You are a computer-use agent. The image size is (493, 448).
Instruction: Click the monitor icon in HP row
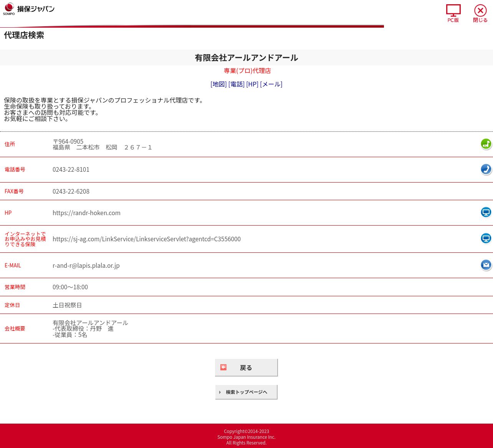click(x=486, y=212)
